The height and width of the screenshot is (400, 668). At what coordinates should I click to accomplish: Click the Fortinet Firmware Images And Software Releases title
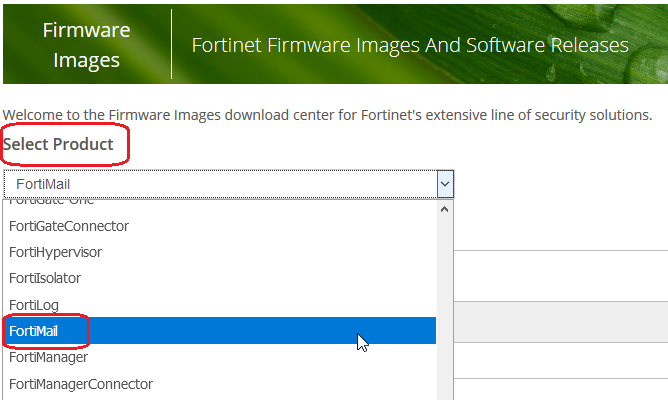coord(409,46)
